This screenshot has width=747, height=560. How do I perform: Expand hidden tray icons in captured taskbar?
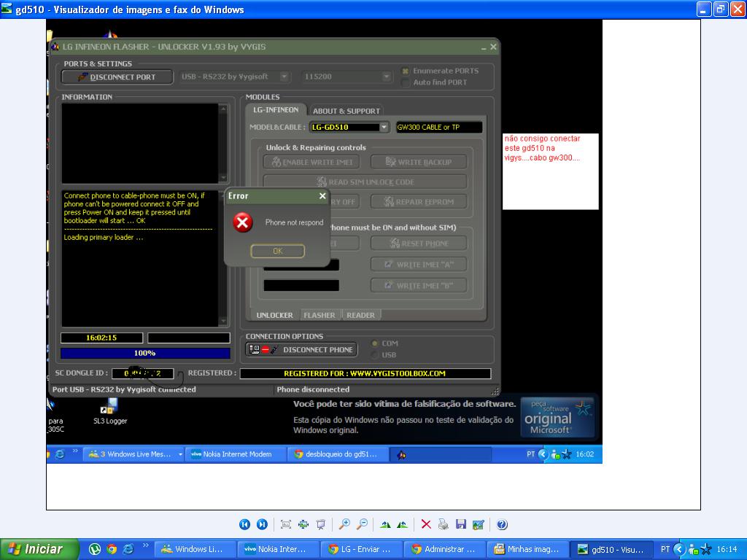[x=543, y=454]
